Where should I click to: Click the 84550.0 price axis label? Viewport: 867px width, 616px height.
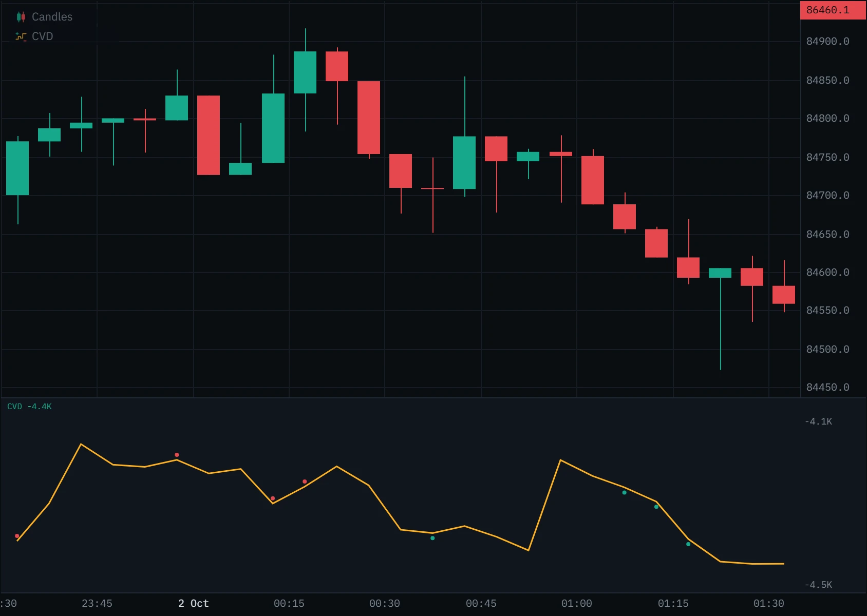[827, 310]
